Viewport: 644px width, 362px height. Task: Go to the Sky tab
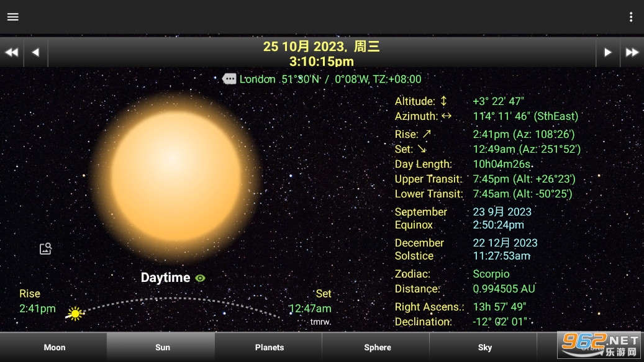click(x=484, y=347)
